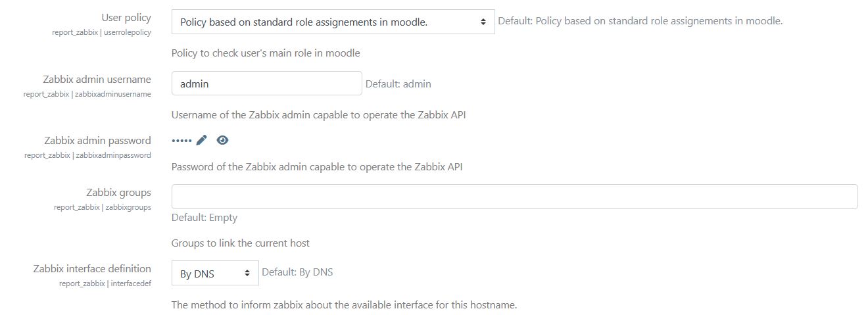Click the "Default: admin" hint text
868x315 pixels.
398,84
